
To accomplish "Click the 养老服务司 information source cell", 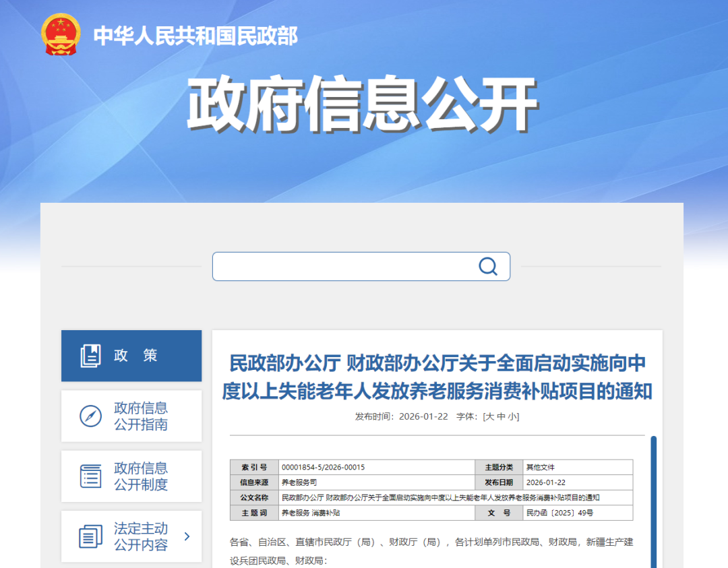I will (299, 482).
